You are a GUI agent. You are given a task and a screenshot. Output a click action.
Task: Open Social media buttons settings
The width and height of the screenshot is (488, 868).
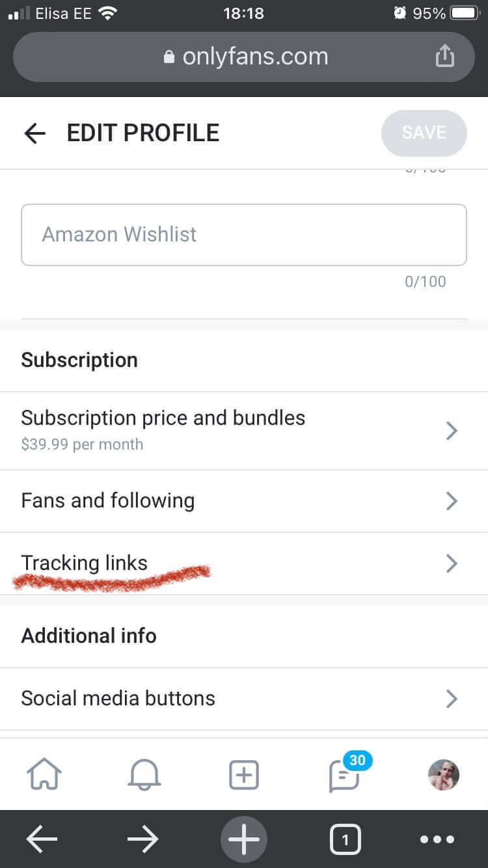[118, 699]
